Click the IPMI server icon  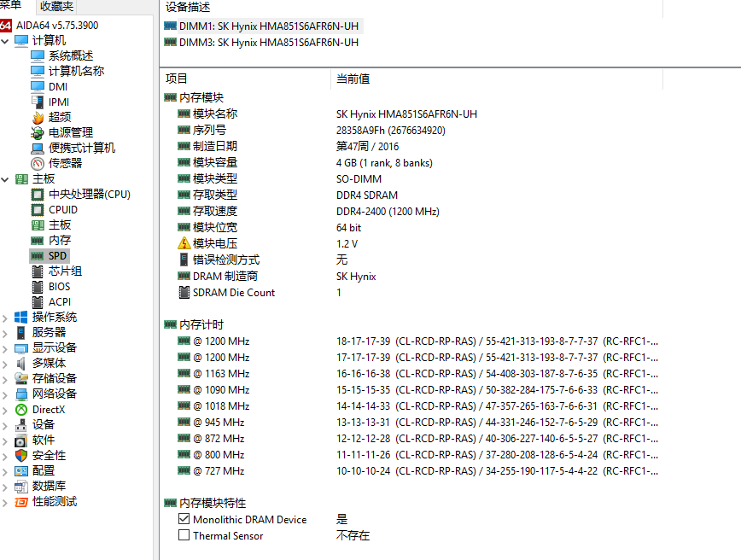[x=38, y=102]
